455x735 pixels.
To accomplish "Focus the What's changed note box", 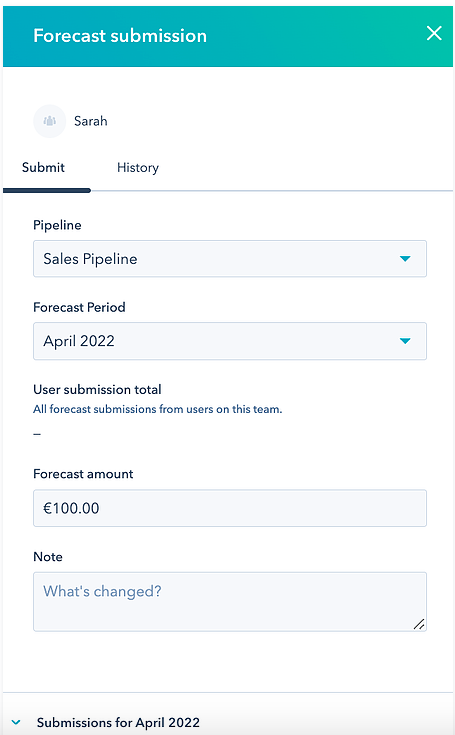I will (x=230, y=601).
